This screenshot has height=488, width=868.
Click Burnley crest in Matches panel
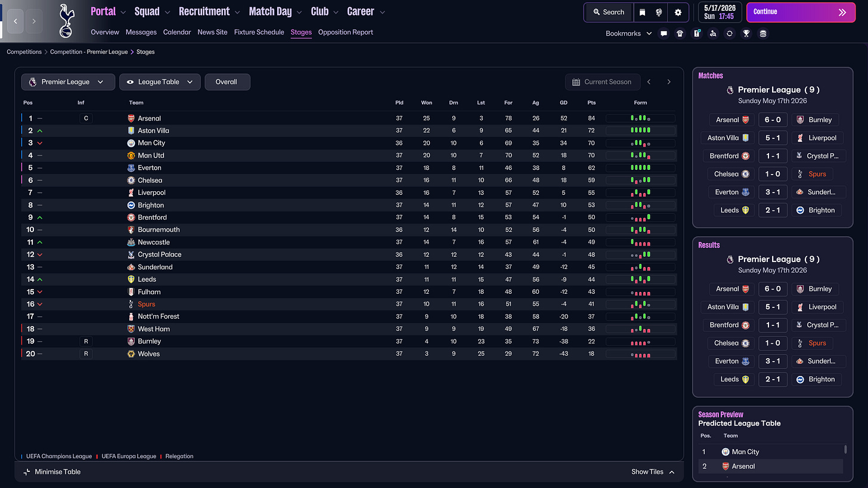(x=800, y=120)
